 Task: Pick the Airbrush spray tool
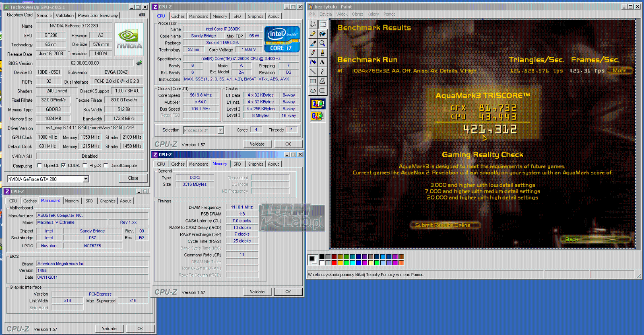[313, 62]
